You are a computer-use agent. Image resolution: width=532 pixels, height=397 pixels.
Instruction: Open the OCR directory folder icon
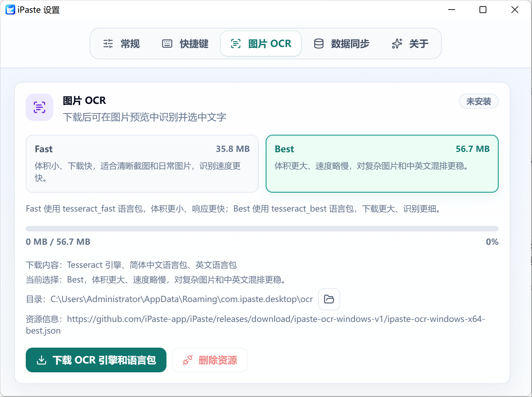329,299
